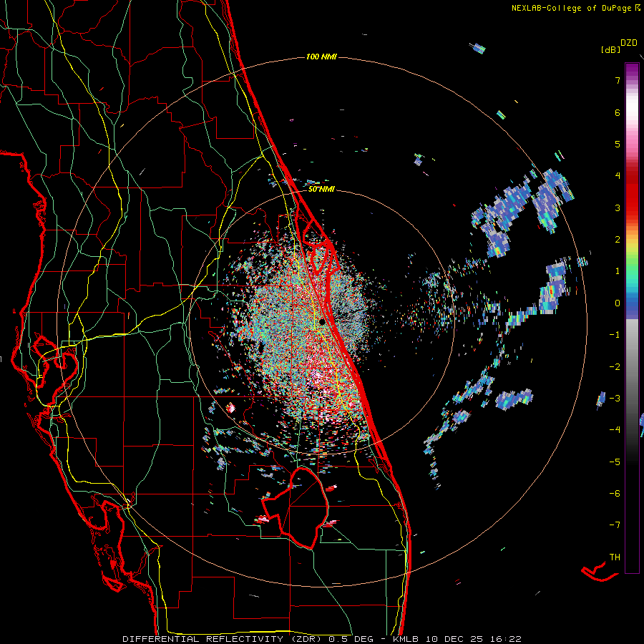The width and height of the screenshot is (644, 644).
Task: Click the 0 dB tick label
Action: coord(618,303)
